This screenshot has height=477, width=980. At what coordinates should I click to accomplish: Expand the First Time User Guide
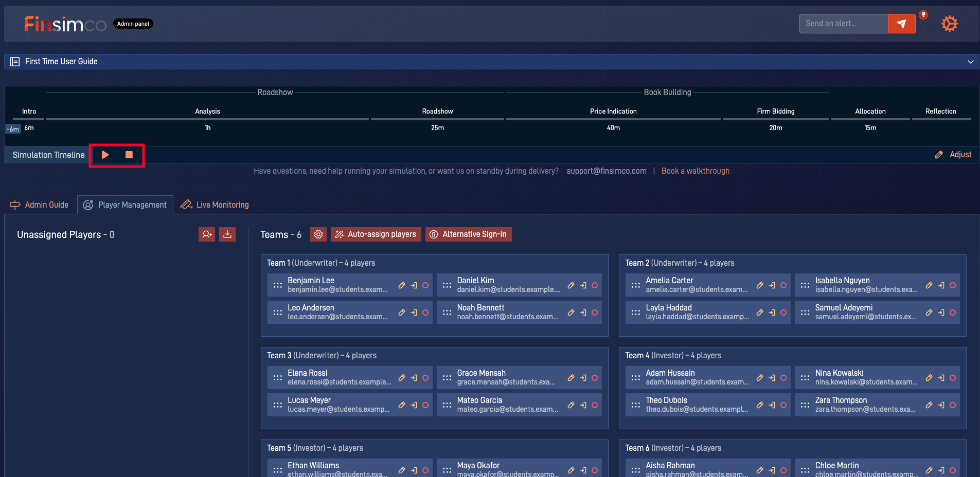[491, 62]
